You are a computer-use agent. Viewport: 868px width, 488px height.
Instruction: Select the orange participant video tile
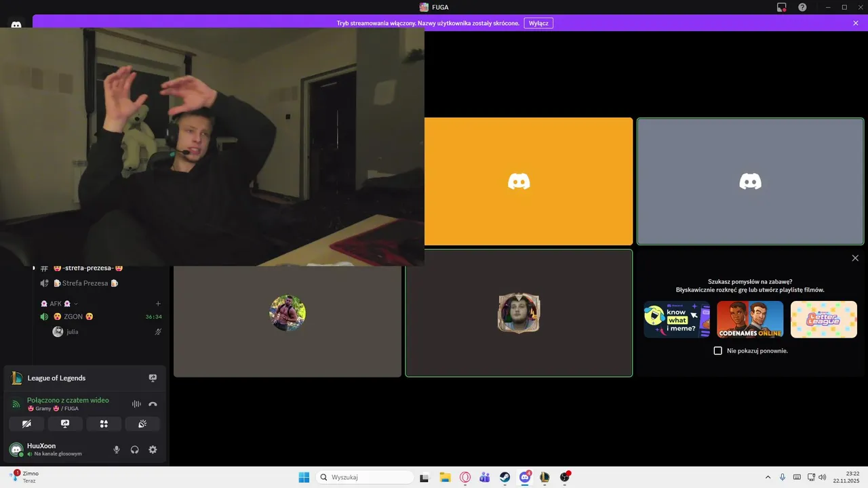(x=528, y=181)
